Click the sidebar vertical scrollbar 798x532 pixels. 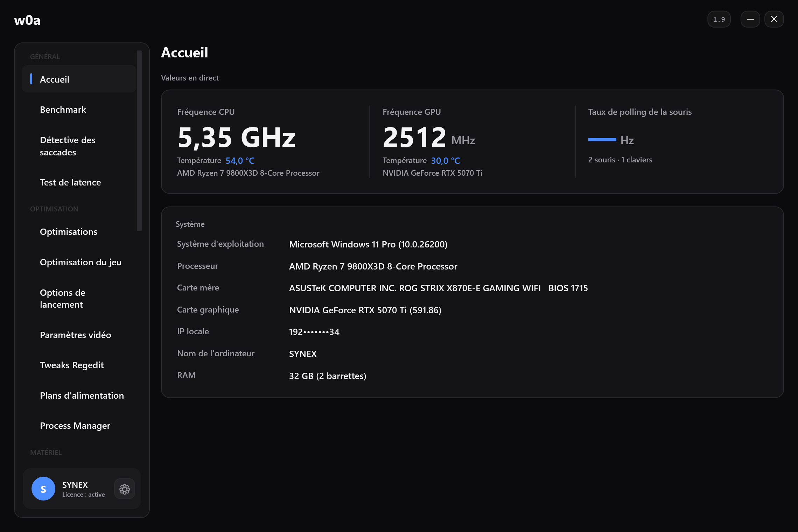click(139, 141)
